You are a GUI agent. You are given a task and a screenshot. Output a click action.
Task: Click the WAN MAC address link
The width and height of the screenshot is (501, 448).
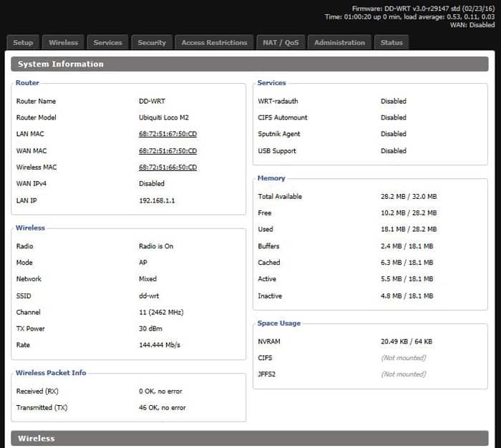[167, 151]
